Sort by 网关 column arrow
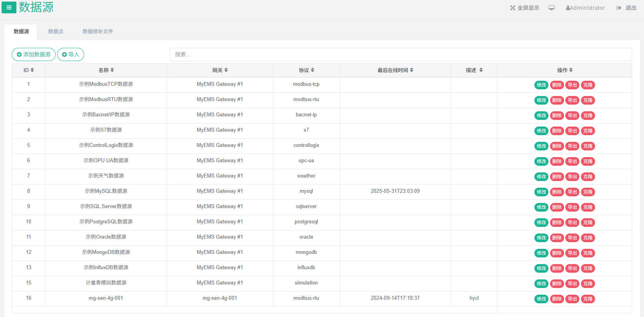This screenshot has width=644, height=317. click(x=226, y=70)
